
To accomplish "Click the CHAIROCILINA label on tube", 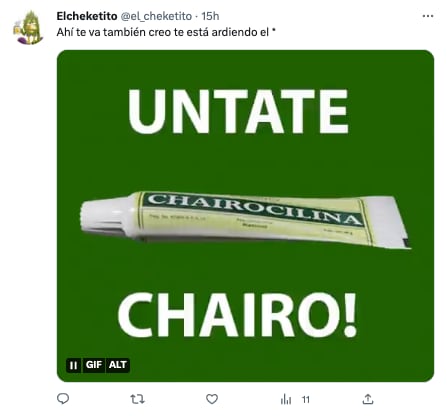I will click(x=253, y=209).
